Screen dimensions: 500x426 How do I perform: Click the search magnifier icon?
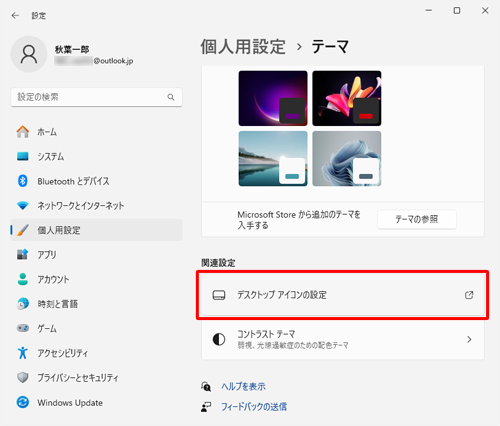click(171, 97)
